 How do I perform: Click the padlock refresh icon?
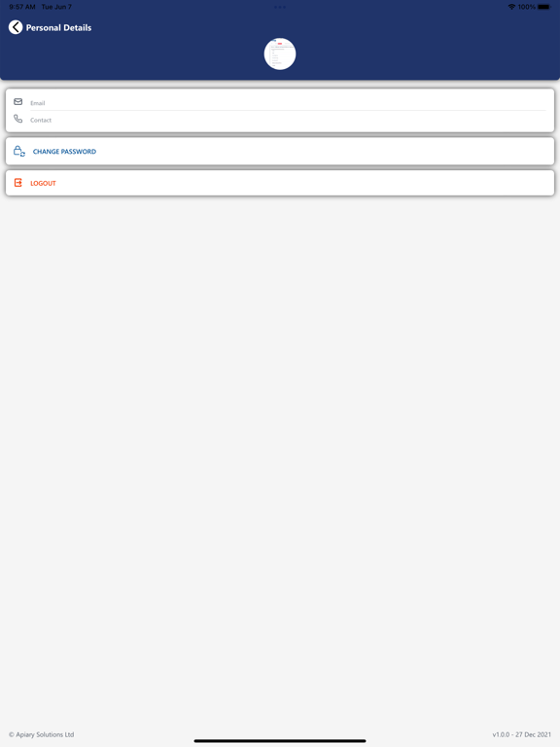point(19,151)
